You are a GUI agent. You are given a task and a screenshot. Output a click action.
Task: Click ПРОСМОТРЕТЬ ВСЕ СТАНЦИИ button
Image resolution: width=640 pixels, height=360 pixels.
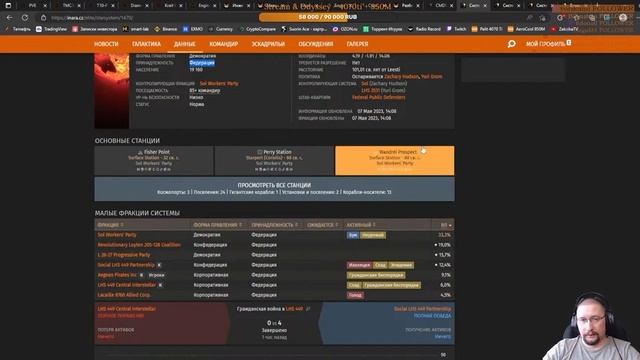click(x=274, y=189)
